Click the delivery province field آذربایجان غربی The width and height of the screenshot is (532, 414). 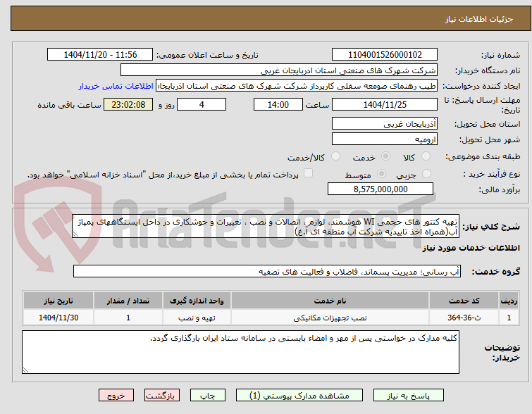385,123
